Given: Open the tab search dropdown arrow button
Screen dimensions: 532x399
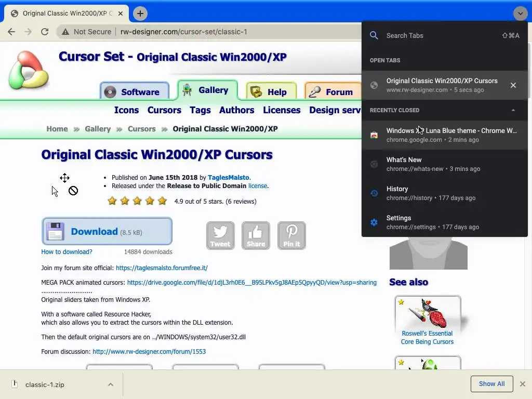Looking at the screenshot, I should [x=520, y=14].
